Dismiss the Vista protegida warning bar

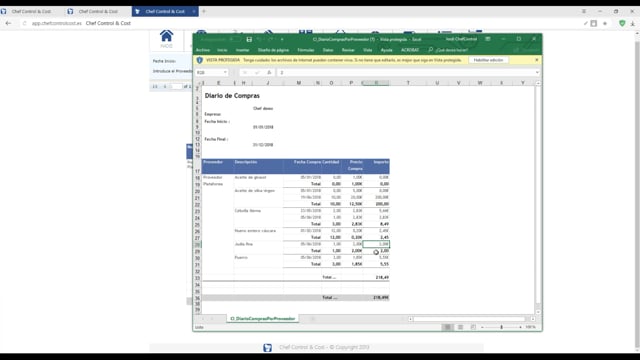click(x=537, y=60)
